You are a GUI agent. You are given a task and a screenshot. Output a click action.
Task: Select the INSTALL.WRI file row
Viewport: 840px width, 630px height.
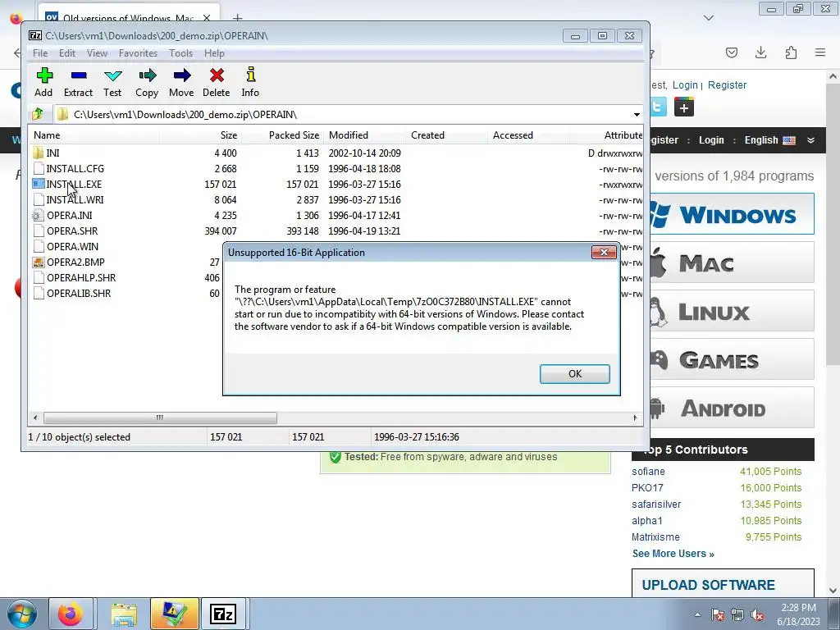tap(337, 199)
